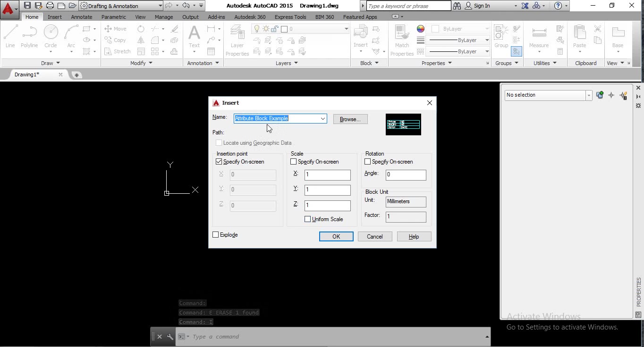Open Layer Properties manager
The image size is (644, 347).
click(x=237, y=41)
